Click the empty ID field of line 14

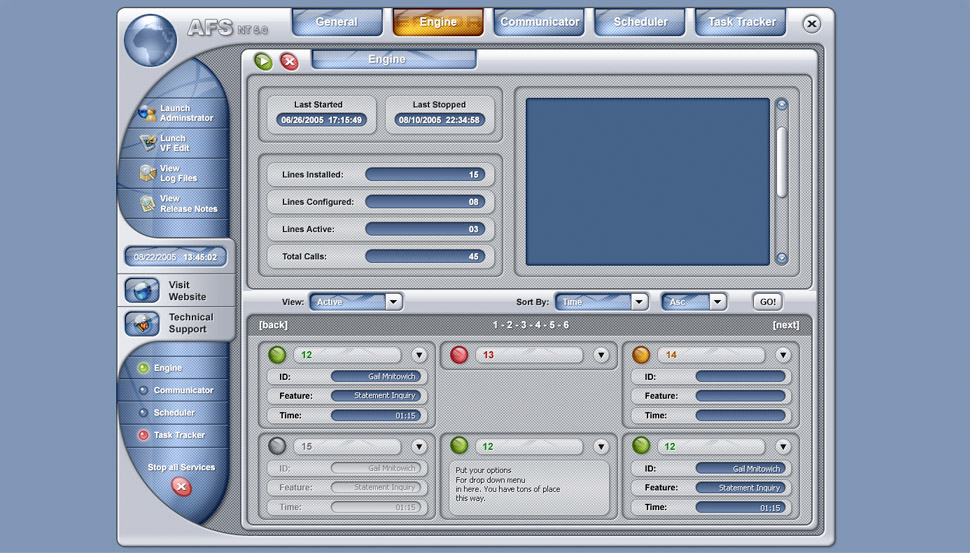pyautogui.click(x=740, y=376)
